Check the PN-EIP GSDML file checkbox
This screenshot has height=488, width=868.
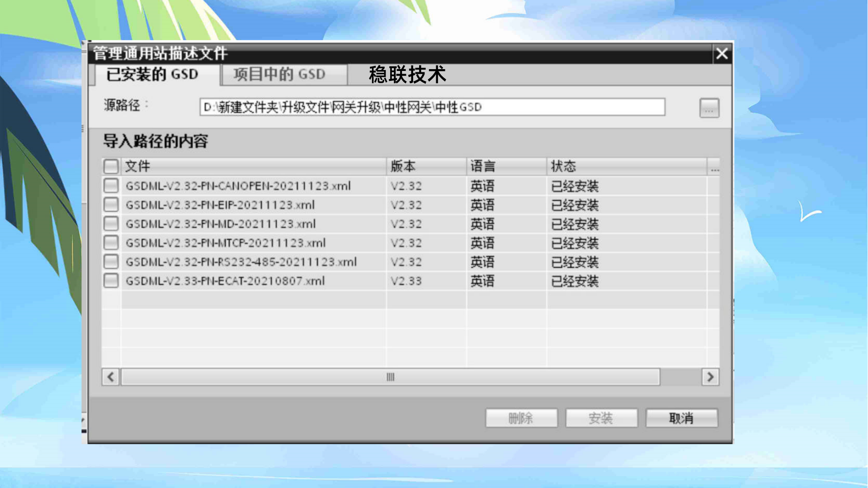click(111, 205)
